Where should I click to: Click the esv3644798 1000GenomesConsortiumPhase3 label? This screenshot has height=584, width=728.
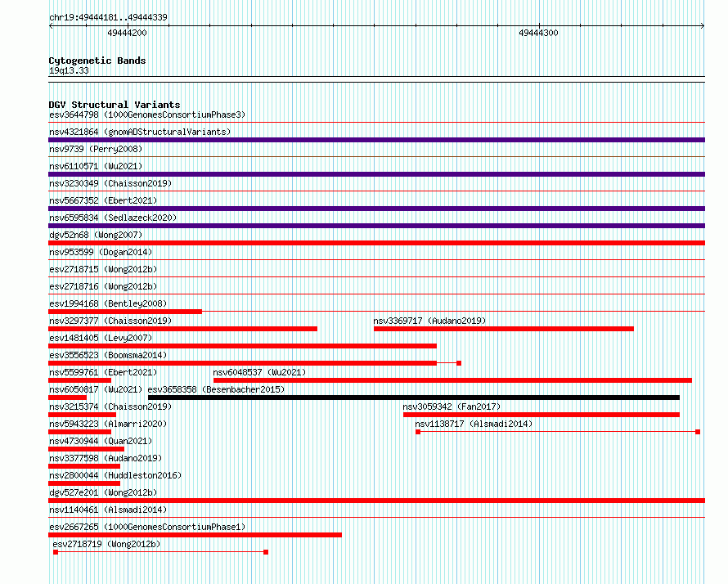point(147,115)
